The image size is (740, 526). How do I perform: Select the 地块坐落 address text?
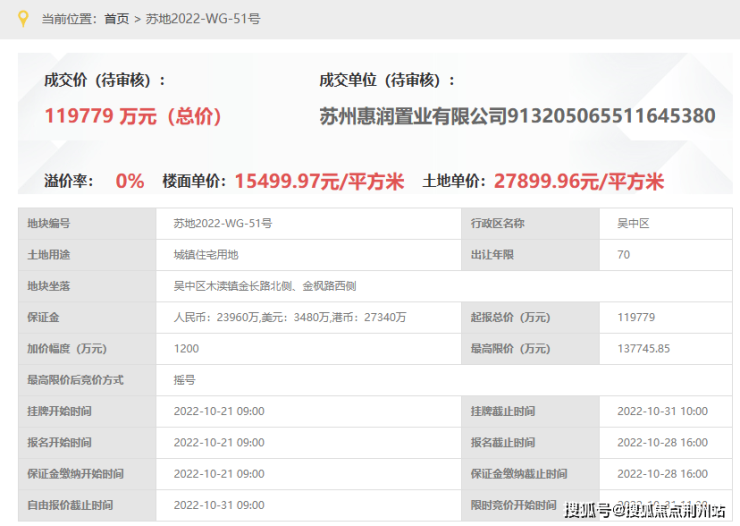click(x=265, y=286)
